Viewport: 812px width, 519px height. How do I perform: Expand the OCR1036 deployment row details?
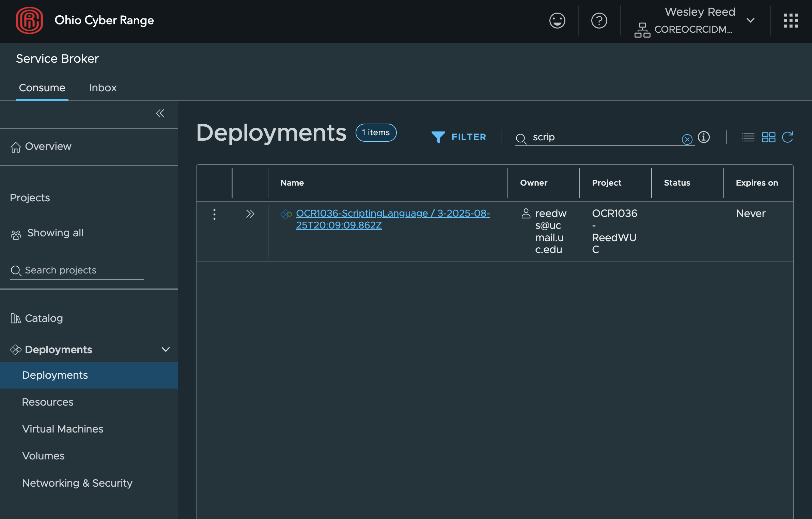250,214
